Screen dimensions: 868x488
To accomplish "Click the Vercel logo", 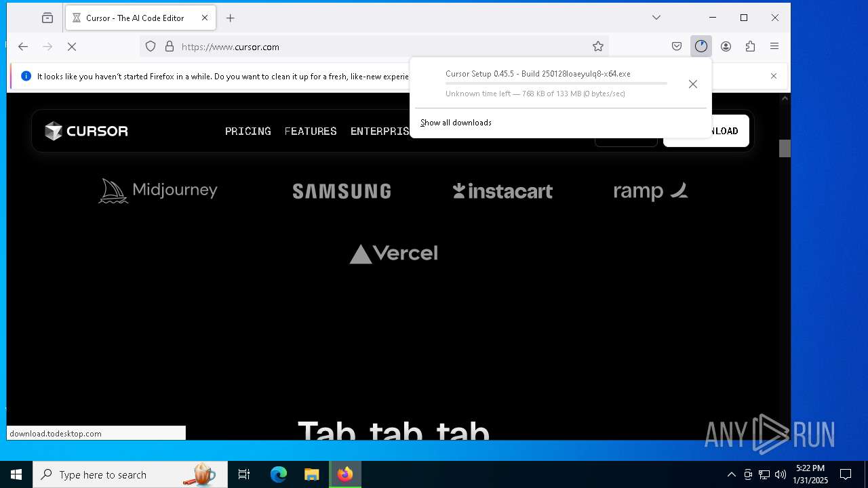I will tap(393, 253).
